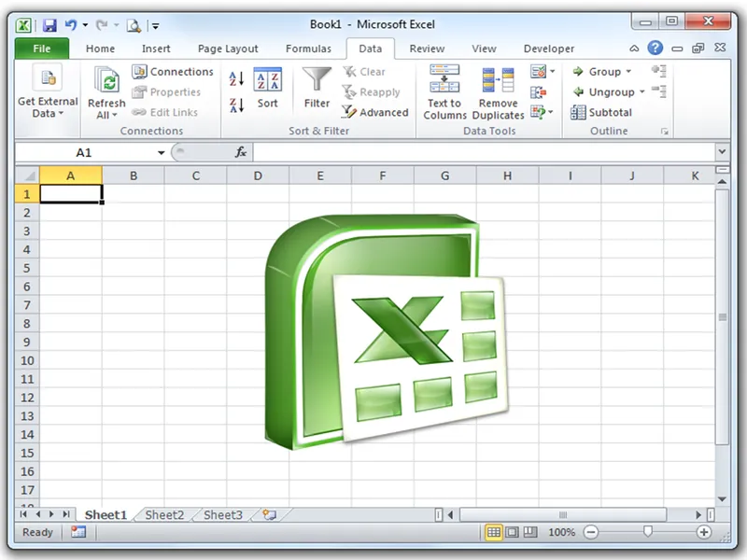
Task: Switch to the Review ribbon tab
Action: pyautogui.click(x=428, y=49)
